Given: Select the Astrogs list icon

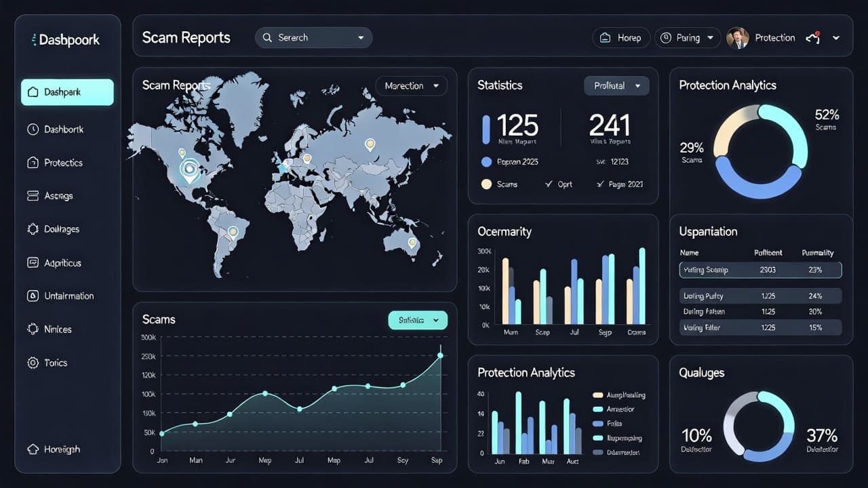Looking at the screenshot, I should click(33, 196).
